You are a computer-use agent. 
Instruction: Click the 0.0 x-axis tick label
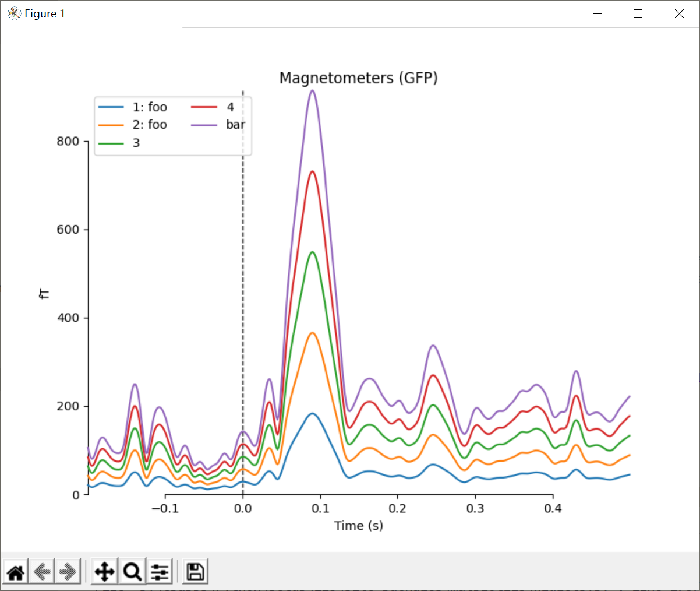[243, 508]
